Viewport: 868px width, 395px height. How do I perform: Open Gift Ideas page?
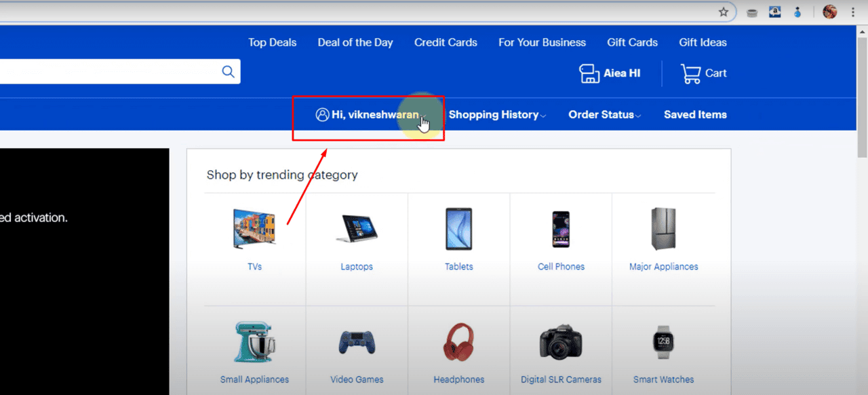pyautogui.click(x=703, y=42)
